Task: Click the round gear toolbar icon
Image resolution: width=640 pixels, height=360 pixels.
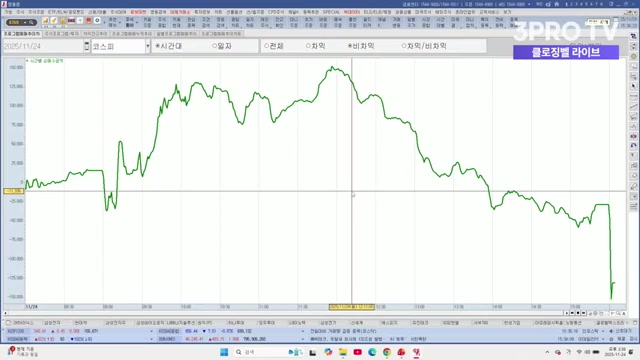Action: pyautogui.click(x=97, y=20)
